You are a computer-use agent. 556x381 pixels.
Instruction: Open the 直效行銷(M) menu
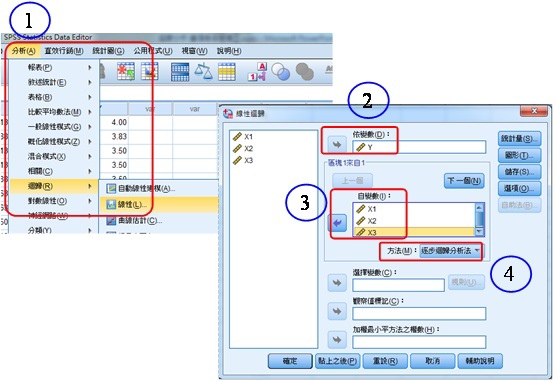[64, 51]
